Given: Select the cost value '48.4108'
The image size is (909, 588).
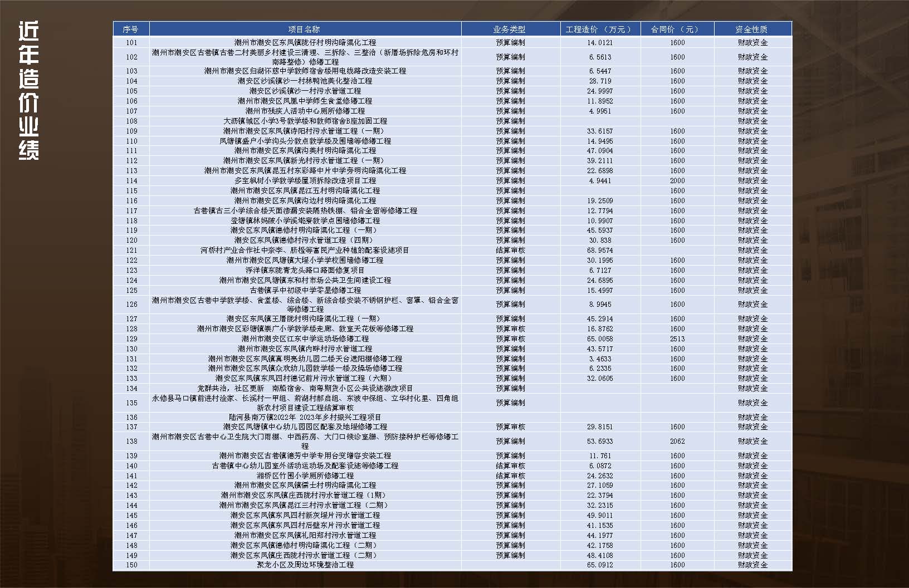Looking at the screenshot, I should 600,555.
